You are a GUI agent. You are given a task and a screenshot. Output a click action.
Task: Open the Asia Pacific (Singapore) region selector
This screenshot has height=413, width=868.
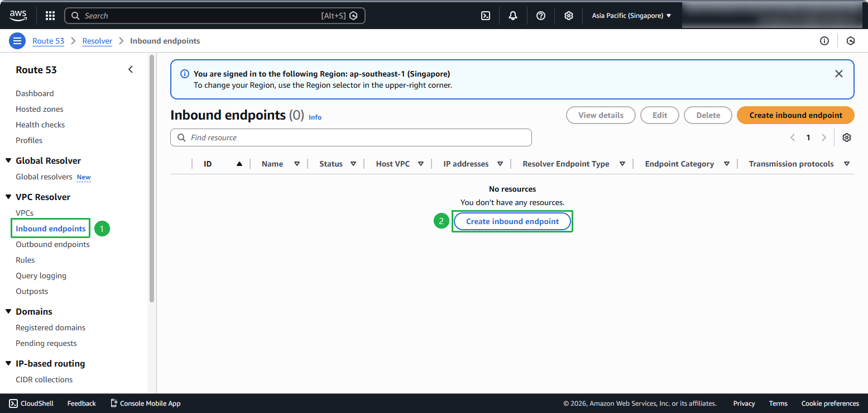tap(631, 16)
